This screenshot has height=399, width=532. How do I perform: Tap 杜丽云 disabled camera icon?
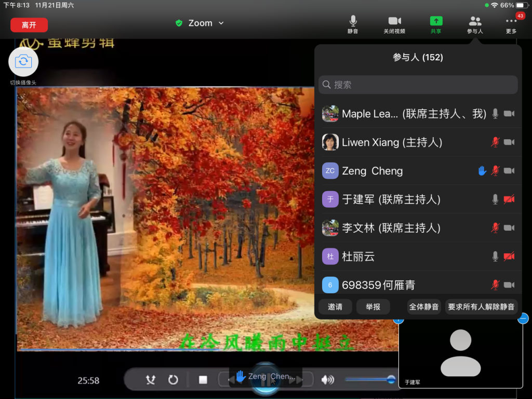click(x=509, y=256)
